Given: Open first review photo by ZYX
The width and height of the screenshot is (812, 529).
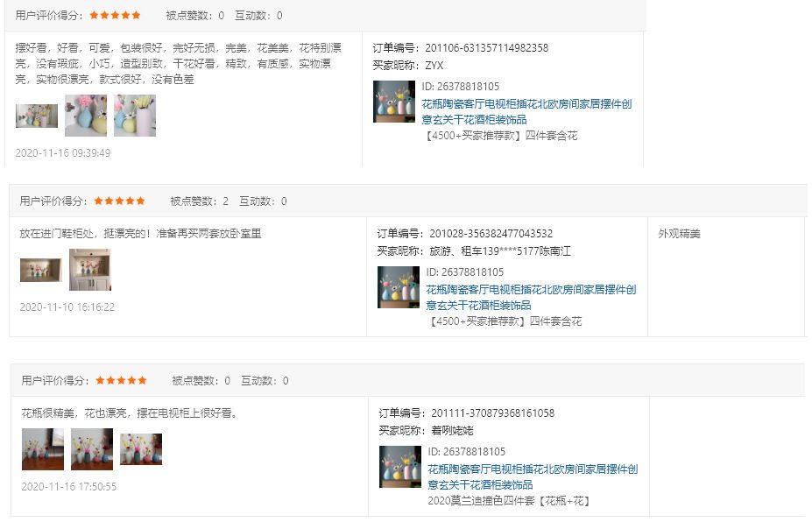Looking at the screenshot, I should (37, 116).
